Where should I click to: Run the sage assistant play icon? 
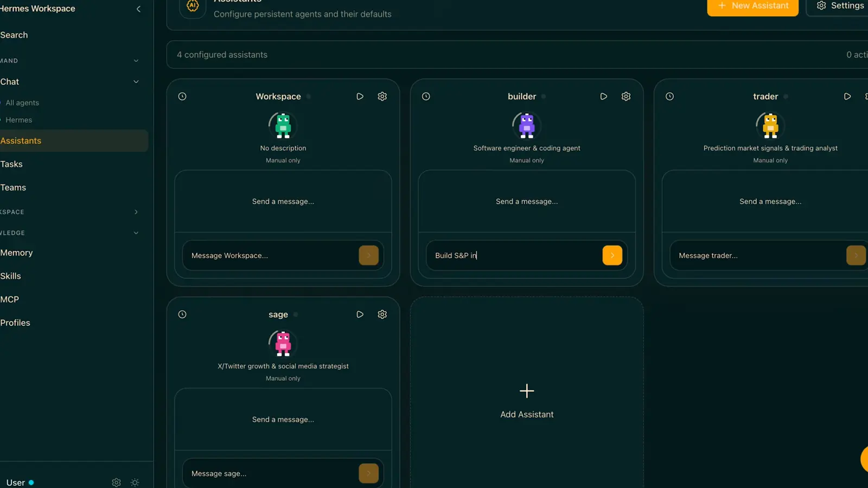click(x=360, y=314)
